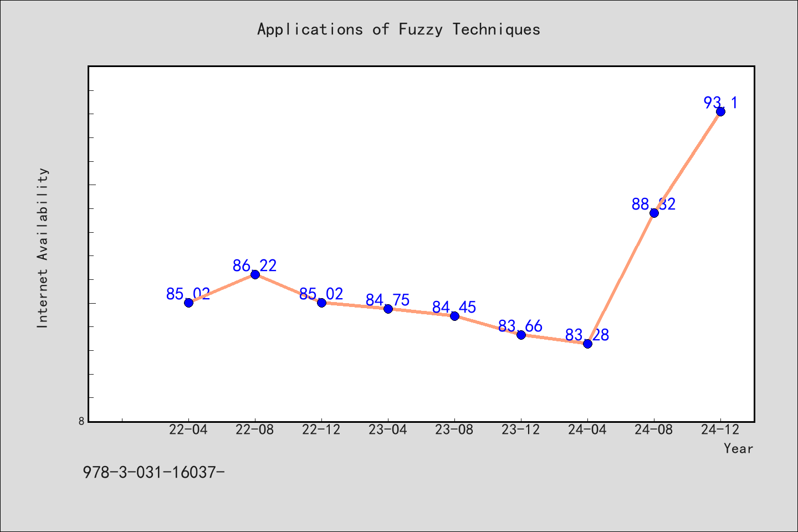Select the data point labeled 83.66
798x532 pixels.
pos(521,335)
